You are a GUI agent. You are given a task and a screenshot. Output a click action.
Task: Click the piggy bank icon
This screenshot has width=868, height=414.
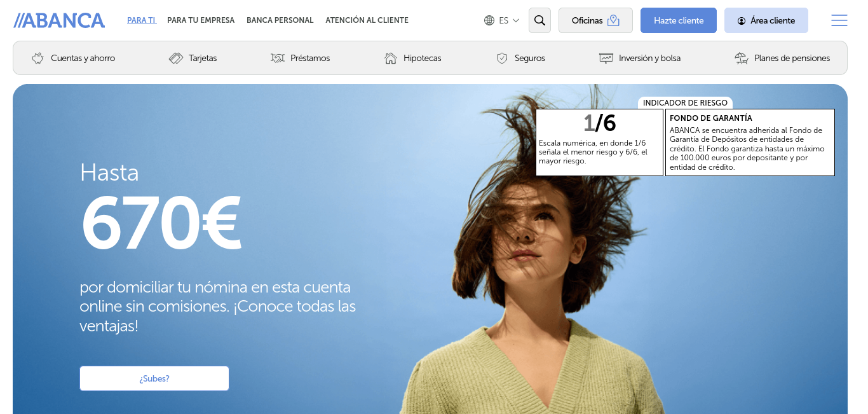pos(38,58)
